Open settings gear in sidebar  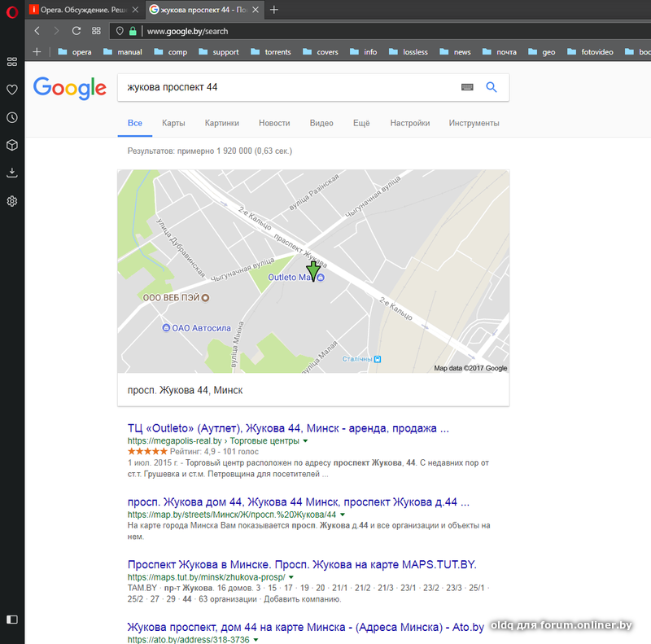tap(12, 201)
